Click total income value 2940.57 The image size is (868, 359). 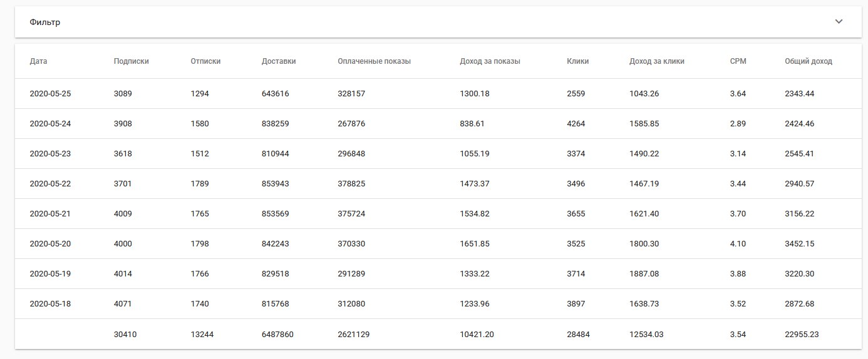click(x=799, y=184)
